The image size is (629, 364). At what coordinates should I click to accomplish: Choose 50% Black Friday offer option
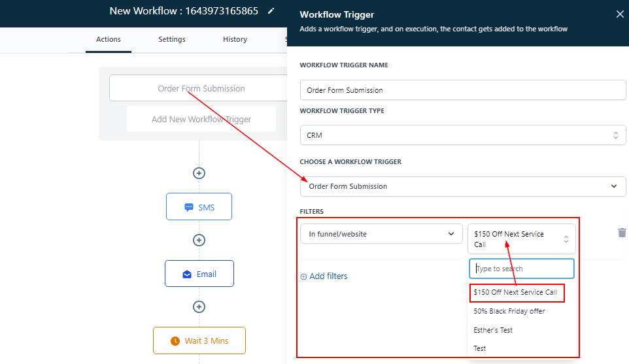509,311
